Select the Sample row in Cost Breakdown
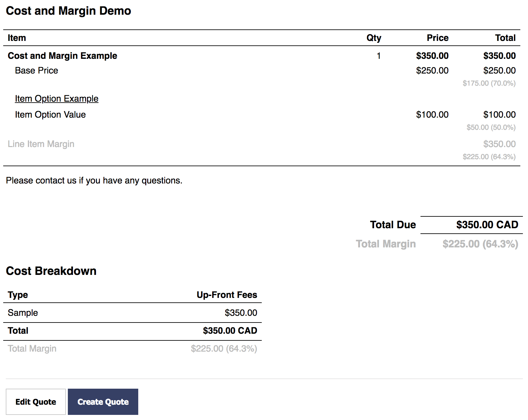 click(132, 313)
